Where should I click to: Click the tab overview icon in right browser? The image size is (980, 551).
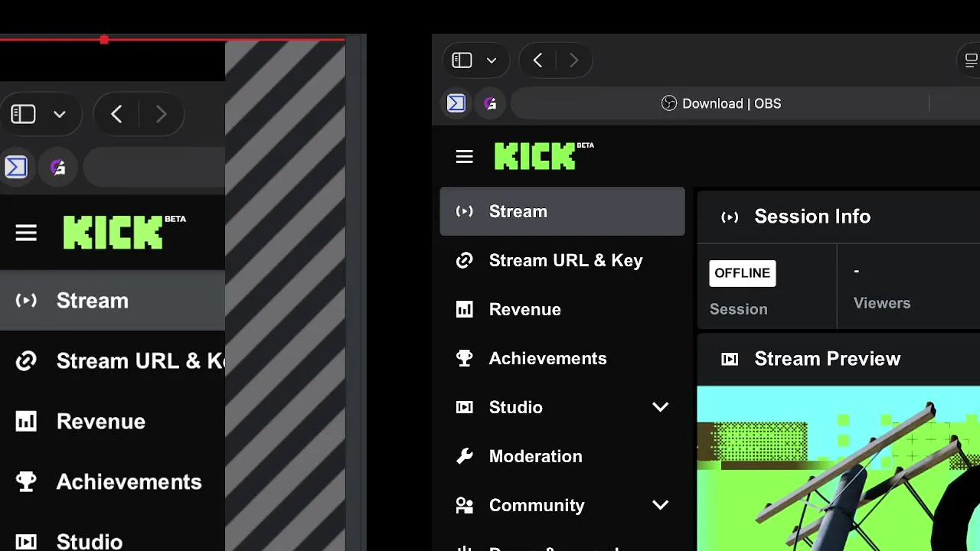(x=971, y=60)
